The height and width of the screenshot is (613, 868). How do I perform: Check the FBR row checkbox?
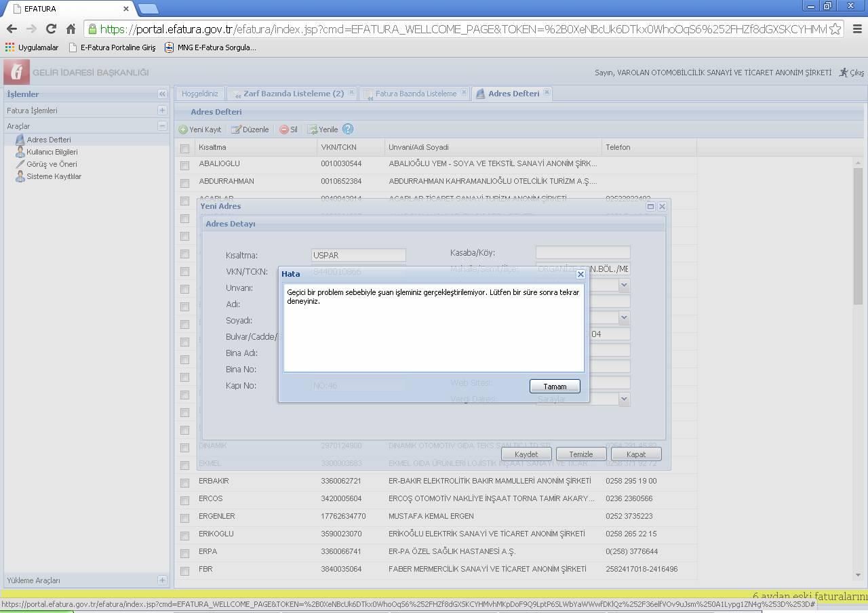pos(184,571)
